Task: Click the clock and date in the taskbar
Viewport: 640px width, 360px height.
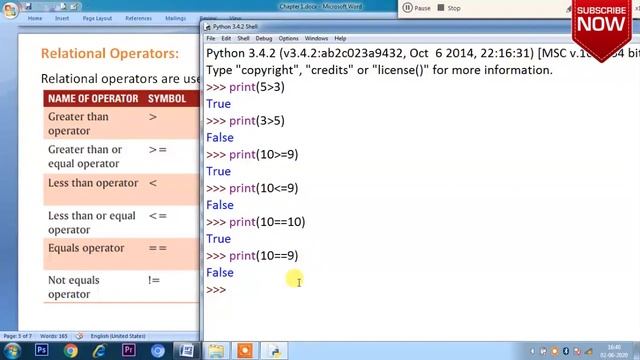Action: pyautogui.click(x=614, y=351)
